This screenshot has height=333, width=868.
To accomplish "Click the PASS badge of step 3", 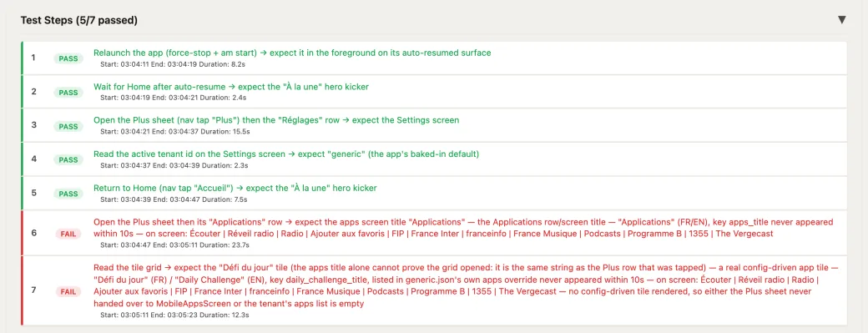I will 68,126.
